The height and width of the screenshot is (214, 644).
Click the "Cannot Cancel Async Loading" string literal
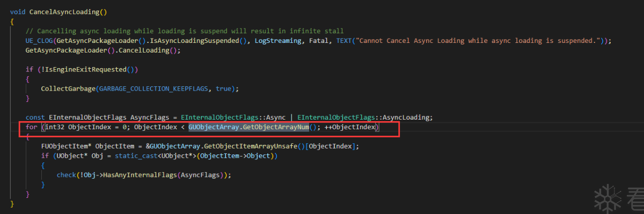tap(478, 41)
